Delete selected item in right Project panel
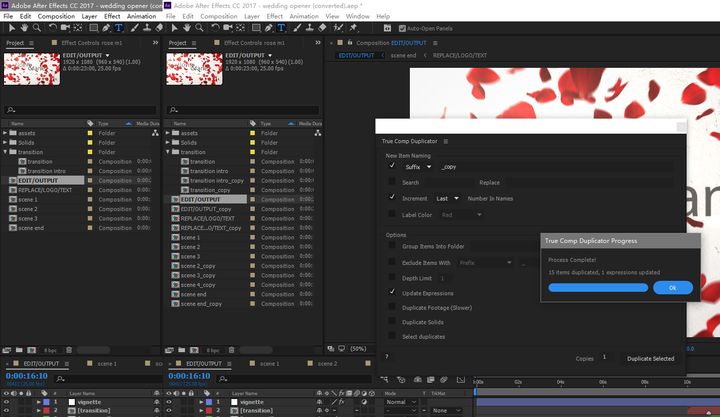720x417 pixels. click(x=231, y=350)
